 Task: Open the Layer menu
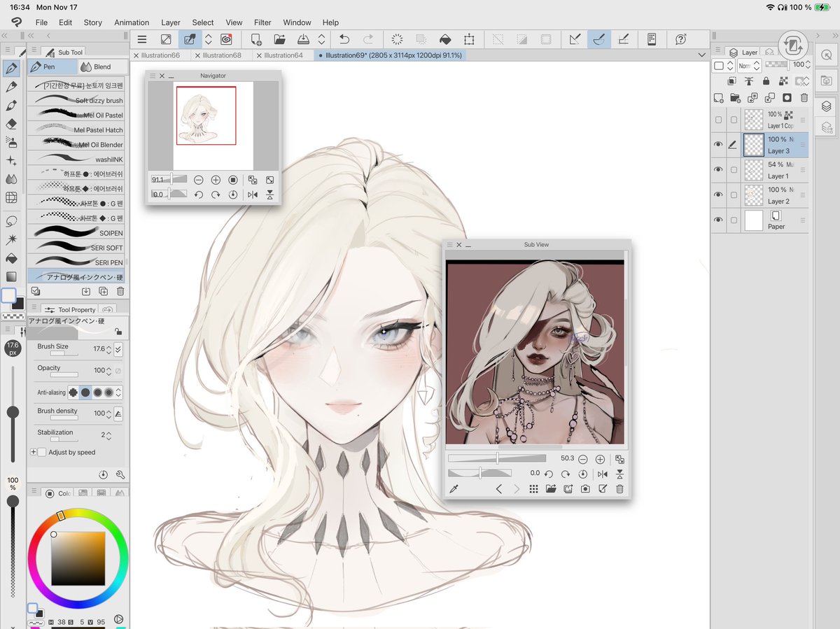tap(170, 22)
